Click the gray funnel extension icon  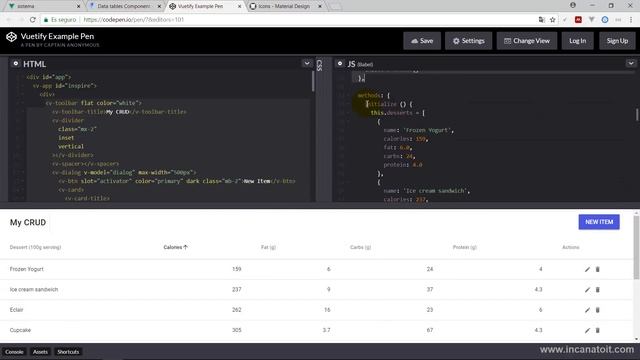click(x=591, y=20)
